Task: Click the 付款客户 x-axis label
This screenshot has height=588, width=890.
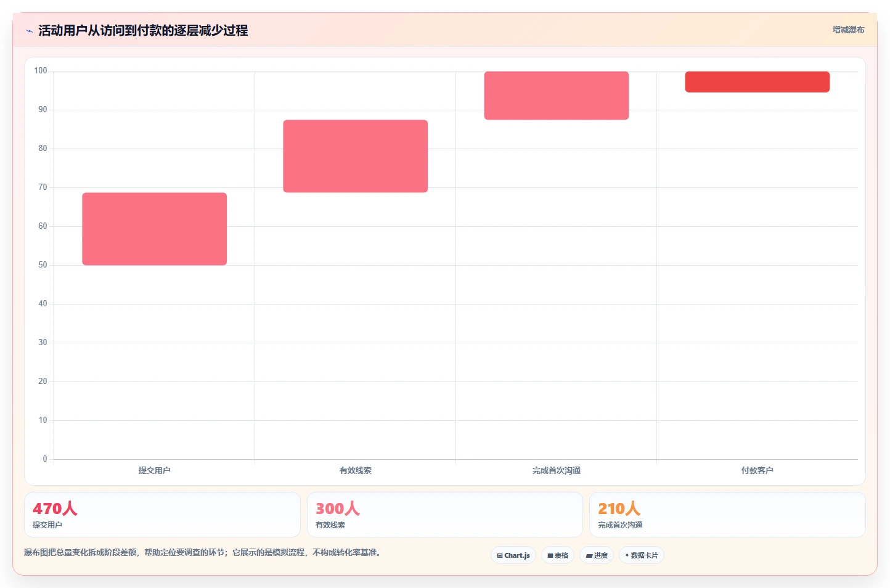Action: tap(757, 470)
